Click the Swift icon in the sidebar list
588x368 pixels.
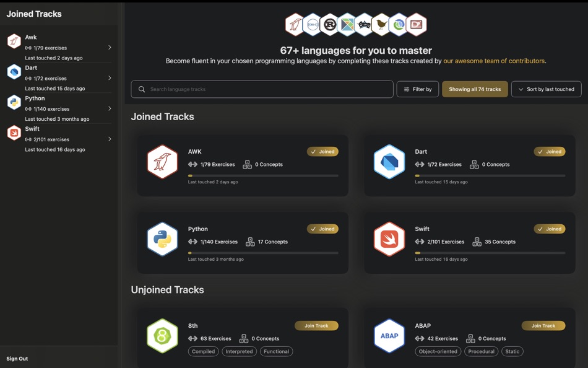pos(14,133)
